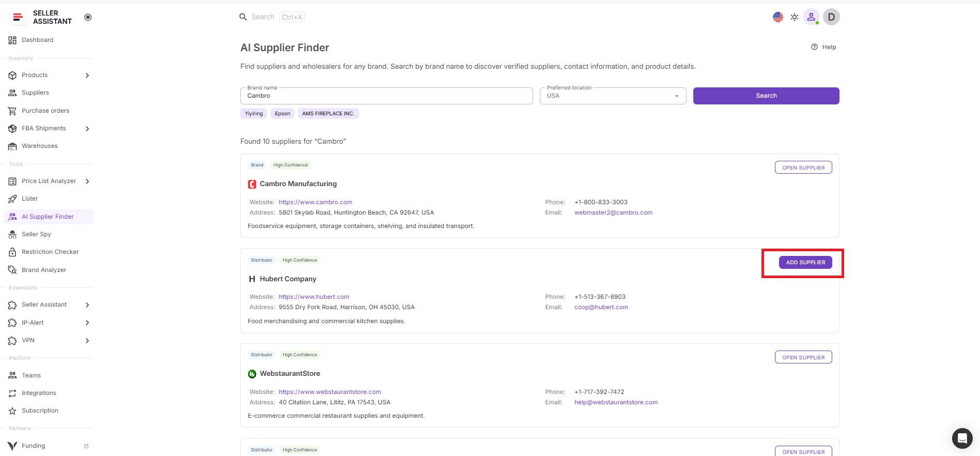Image resolution: width=980 pixels, height=456 pixels.
Task: Expand the Seller Assistant extension chevron
Action: tap(87, 305)
